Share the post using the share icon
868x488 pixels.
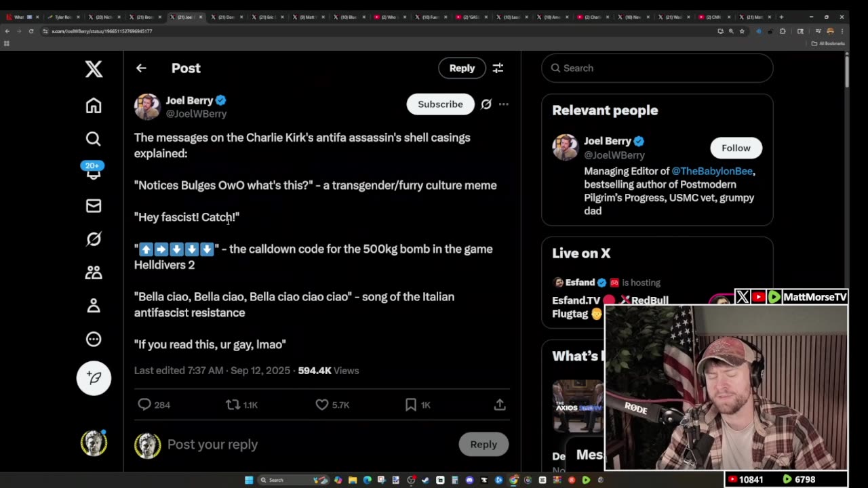pos(500,405)
